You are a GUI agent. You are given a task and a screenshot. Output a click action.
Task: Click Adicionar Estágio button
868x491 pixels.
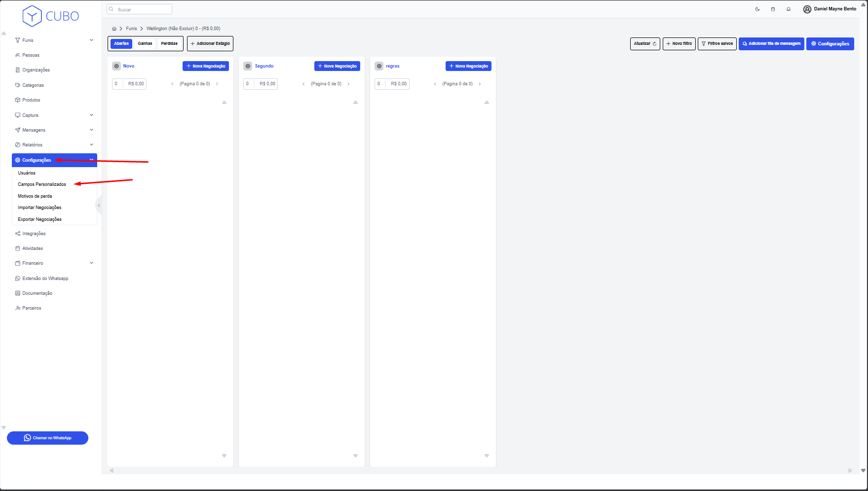[210, 43]
